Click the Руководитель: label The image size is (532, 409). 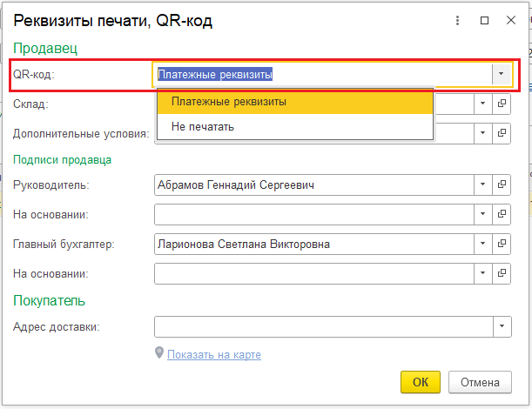[51, 184]
